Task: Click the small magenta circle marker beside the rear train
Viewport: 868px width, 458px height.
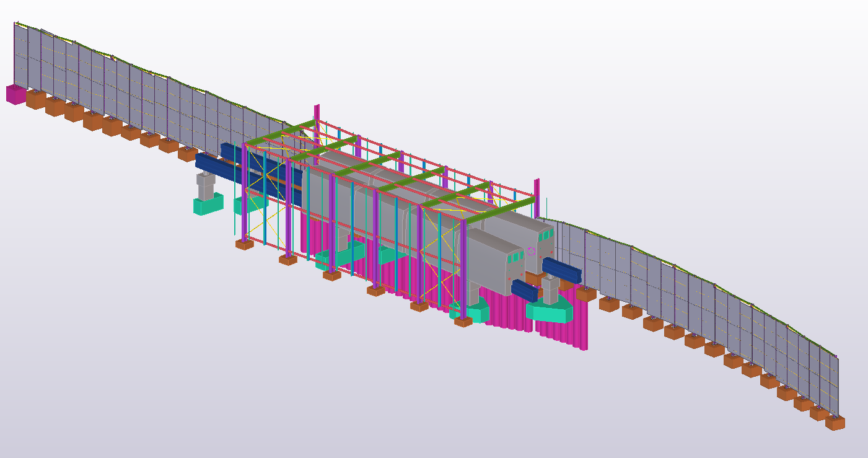Action: 530,251
